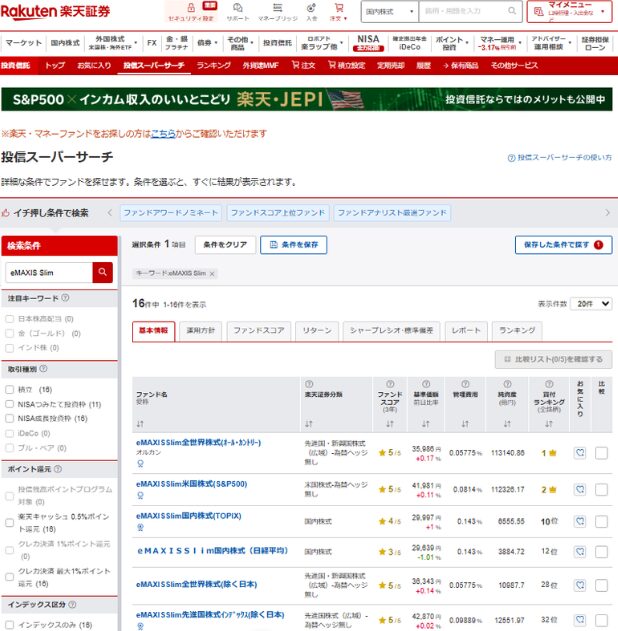Open the security settings lock icon
Image resolution: width=618 pixels, height=631 pixels.
point(191,8)
